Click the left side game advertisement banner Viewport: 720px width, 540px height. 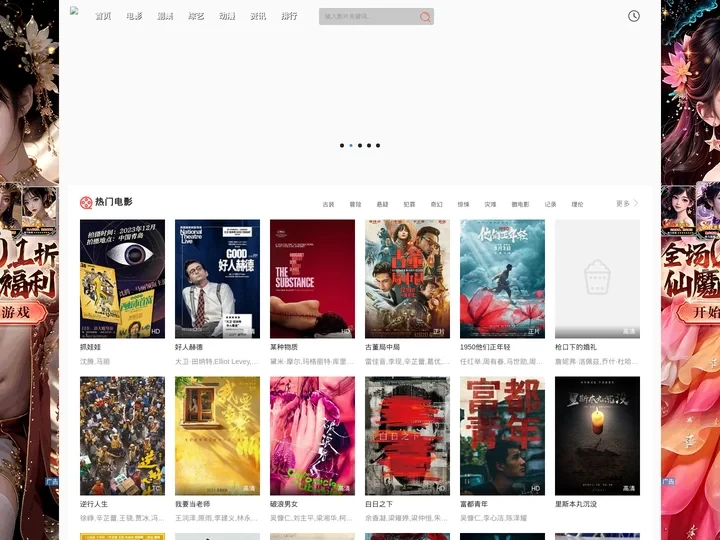29,270
